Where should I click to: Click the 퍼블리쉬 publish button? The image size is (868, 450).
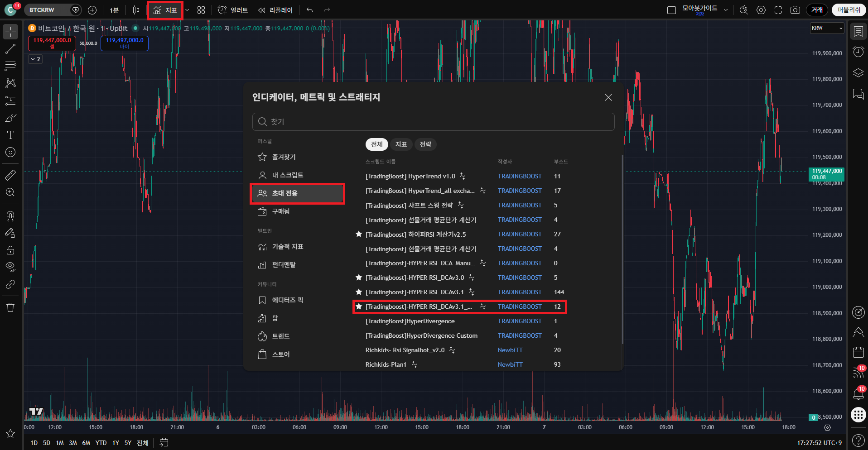pyautogui.click(x=849, y=10)
